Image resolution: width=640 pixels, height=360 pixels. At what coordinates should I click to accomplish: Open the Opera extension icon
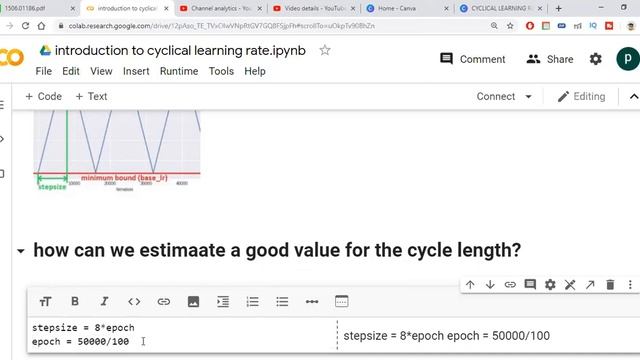pyautogui.click(x=530, y=26)
